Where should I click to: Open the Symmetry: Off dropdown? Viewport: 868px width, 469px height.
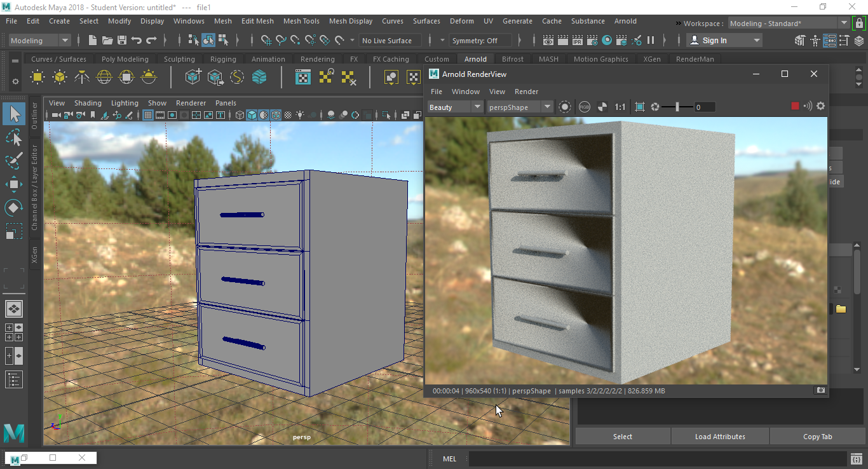click(480, 41)
